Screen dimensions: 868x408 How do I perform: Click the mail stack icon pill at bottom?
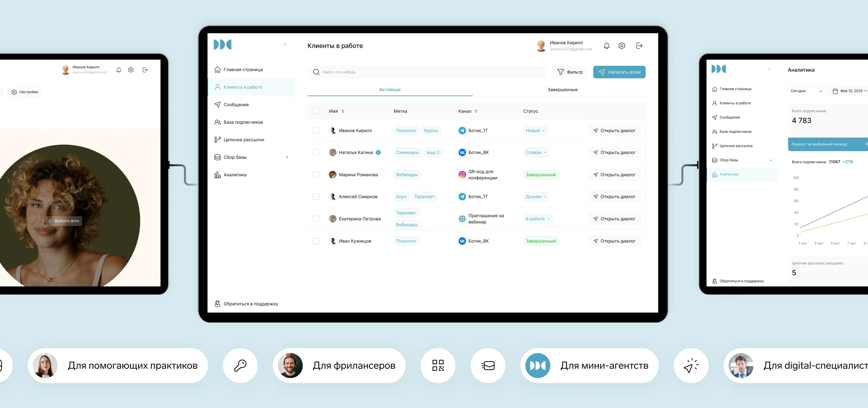(x=488, y=365)
